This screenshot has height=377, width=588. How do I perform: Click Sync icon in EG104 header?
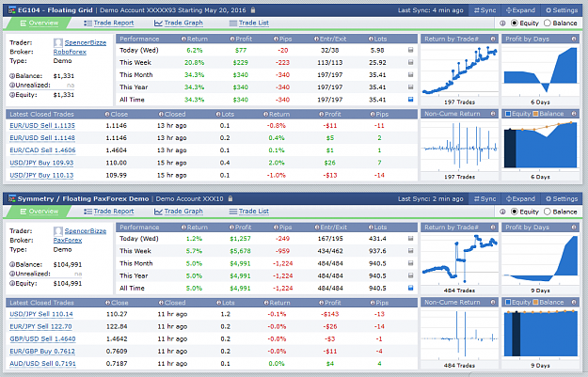(477, 10)
